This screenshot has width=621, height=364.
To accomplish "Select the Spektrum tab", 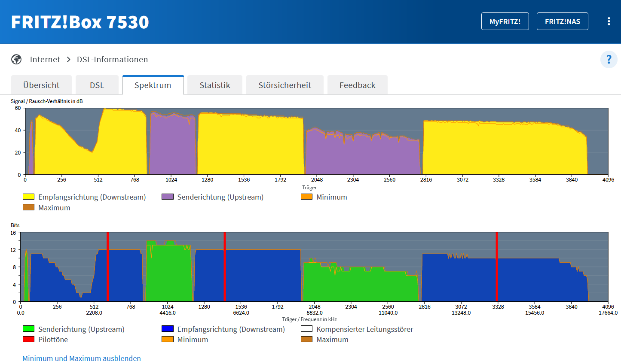I will click(x=153, y=85).
